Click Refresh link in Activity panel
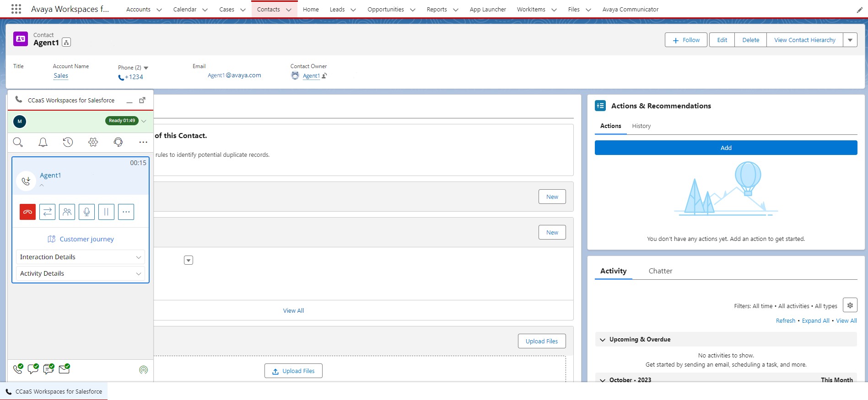 click(x=785, y=320)
